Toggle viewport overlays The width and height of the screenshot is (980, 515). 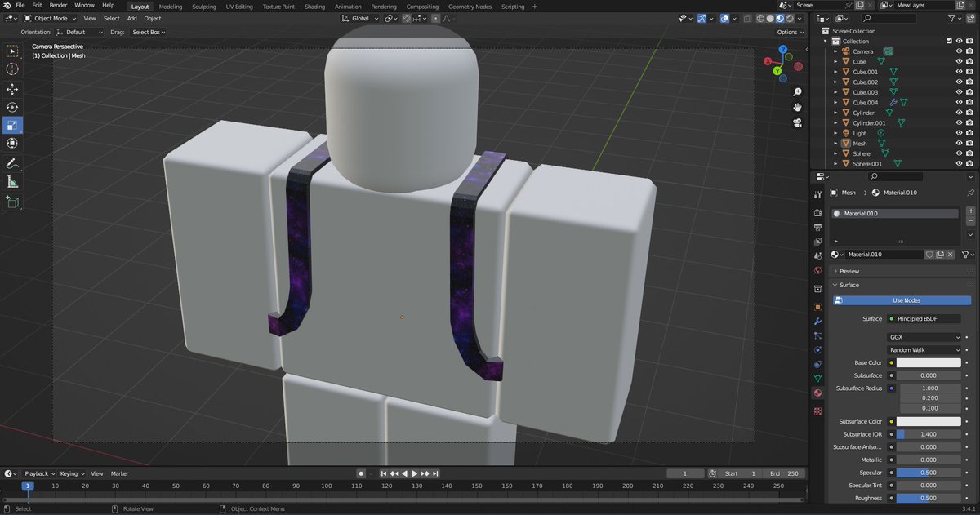(x=724, y=18)
